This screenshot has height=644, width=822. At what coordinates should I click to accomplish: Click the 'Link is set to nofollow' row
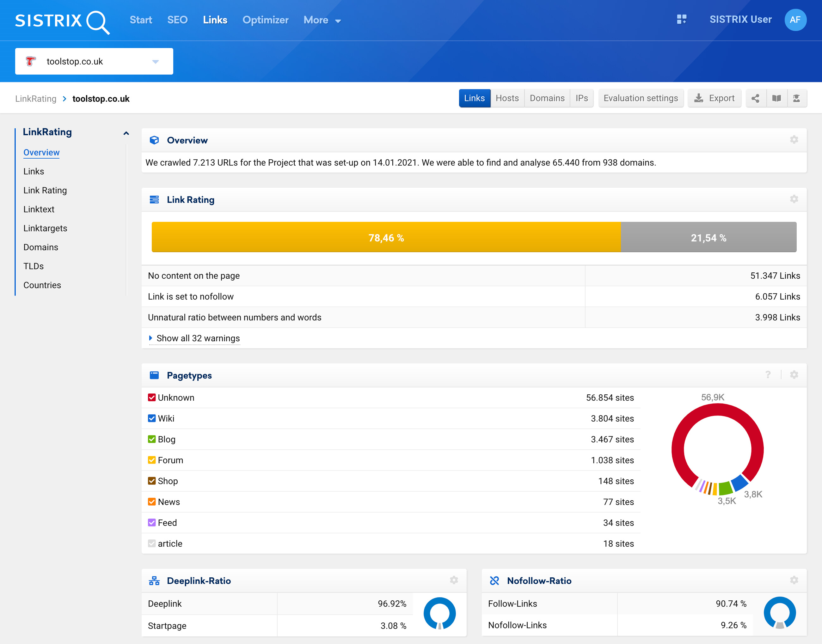[474, 297]
